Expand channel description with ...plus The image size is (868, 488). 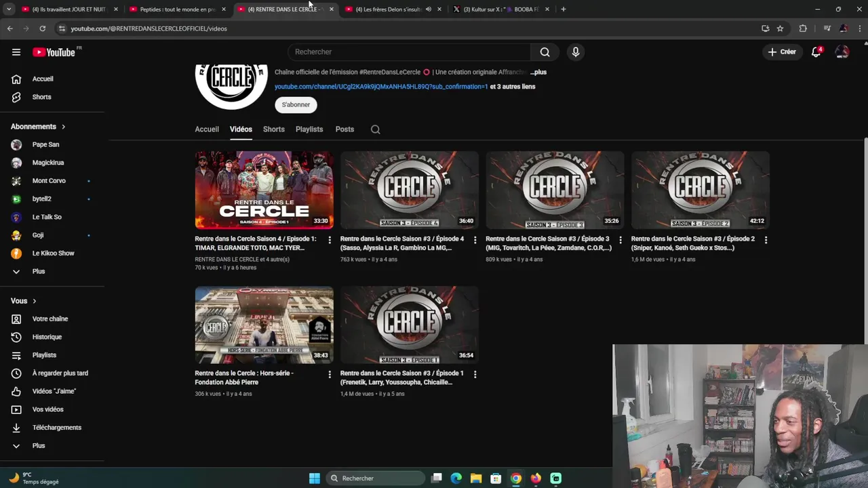(538, 72)
